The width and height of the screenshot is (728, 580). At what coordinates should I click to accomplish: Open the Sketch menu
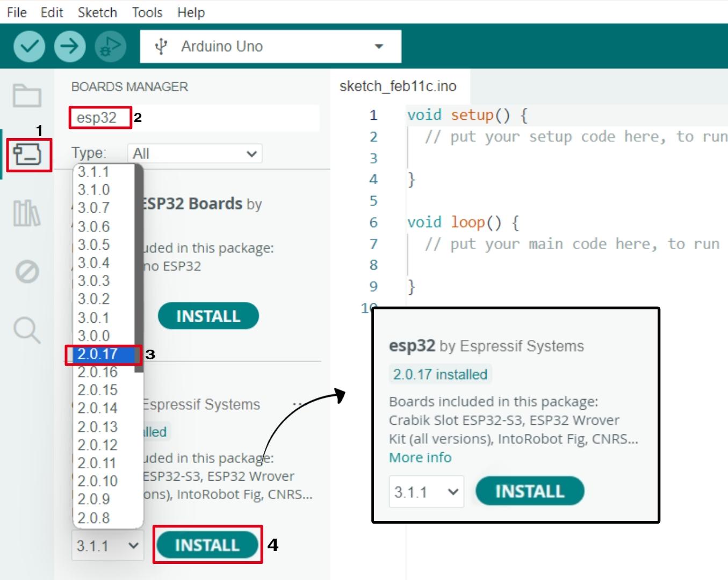pos(97,12)
